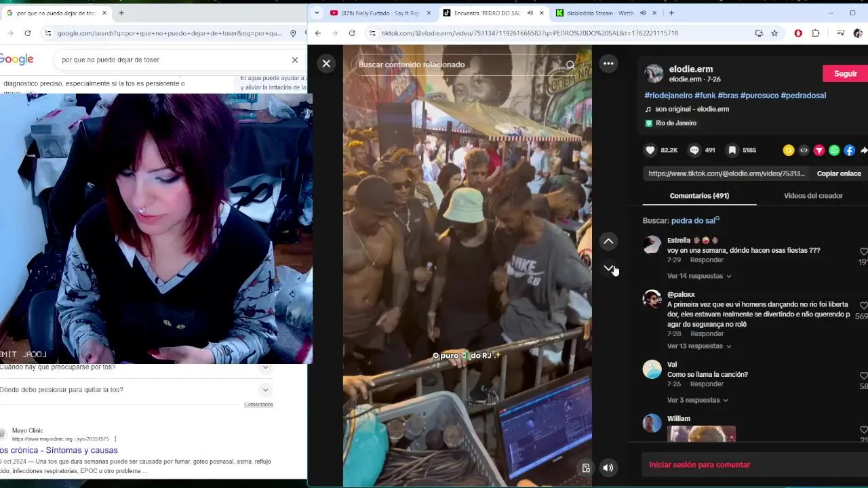Send to friends via red paper-plane icon
Image resolution: width=868 pixels, height=488 pixels.
pyautogui.click(x=819, y=150)
